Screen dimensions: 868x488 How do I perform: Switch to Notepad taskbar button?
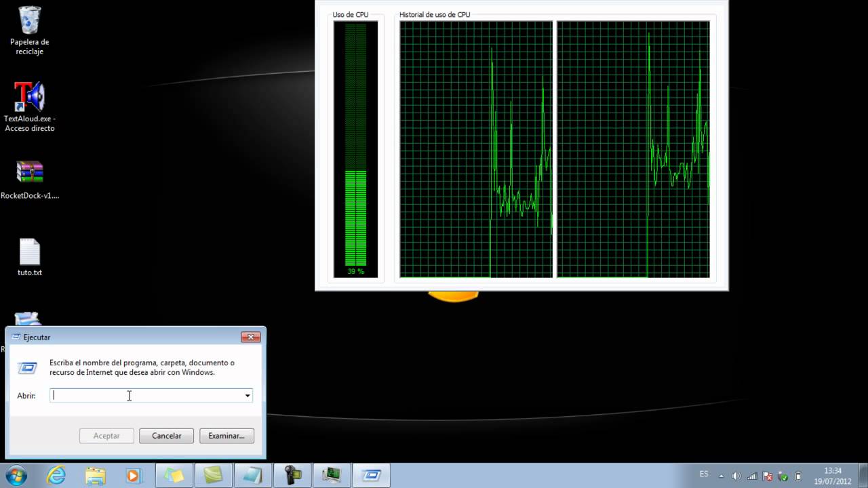coord(253,475)
